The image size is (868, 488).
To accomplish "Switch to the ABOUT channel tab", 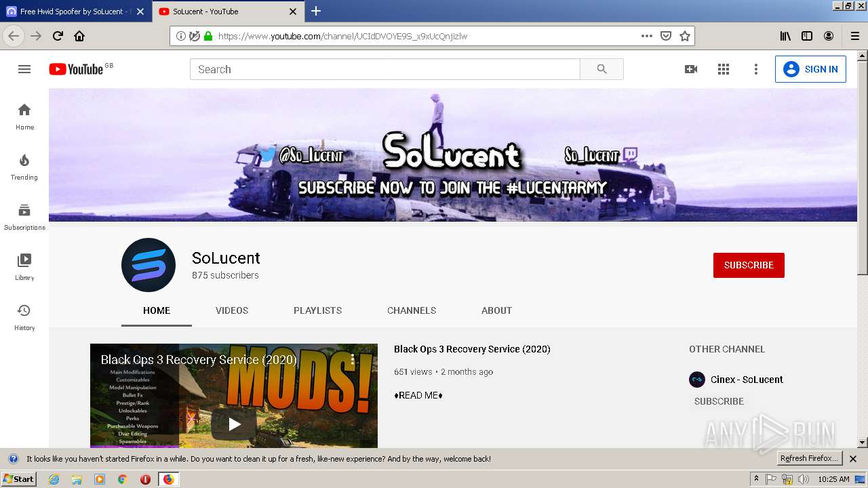I will point(496,310).
